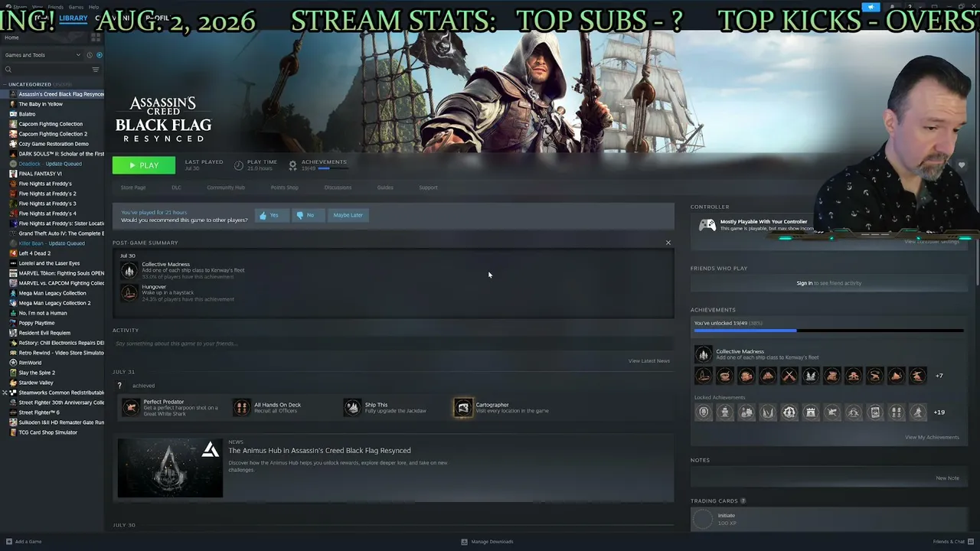Open the Community Hub tab
Screen dimensions: 980x551
[x=226, y=187]
